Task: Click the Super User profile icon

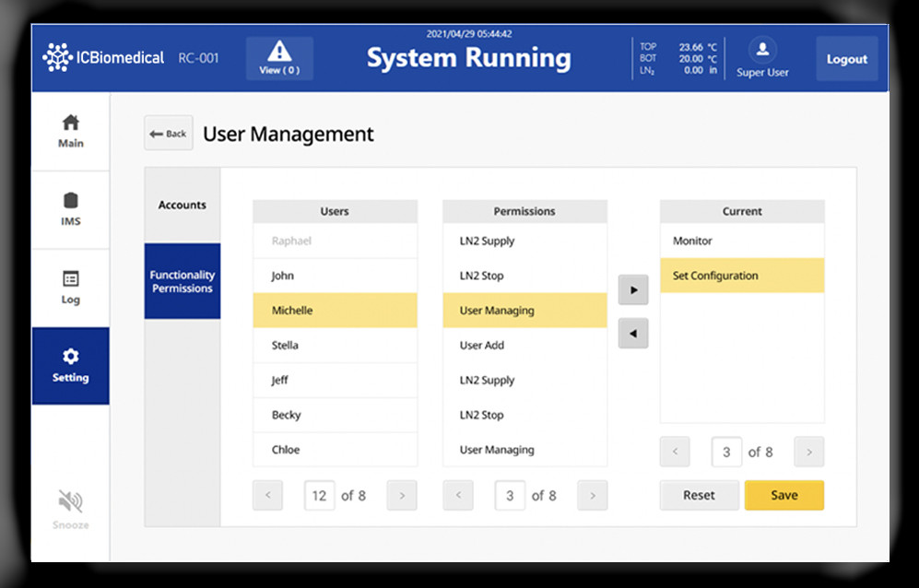Action: click(761, 52)
